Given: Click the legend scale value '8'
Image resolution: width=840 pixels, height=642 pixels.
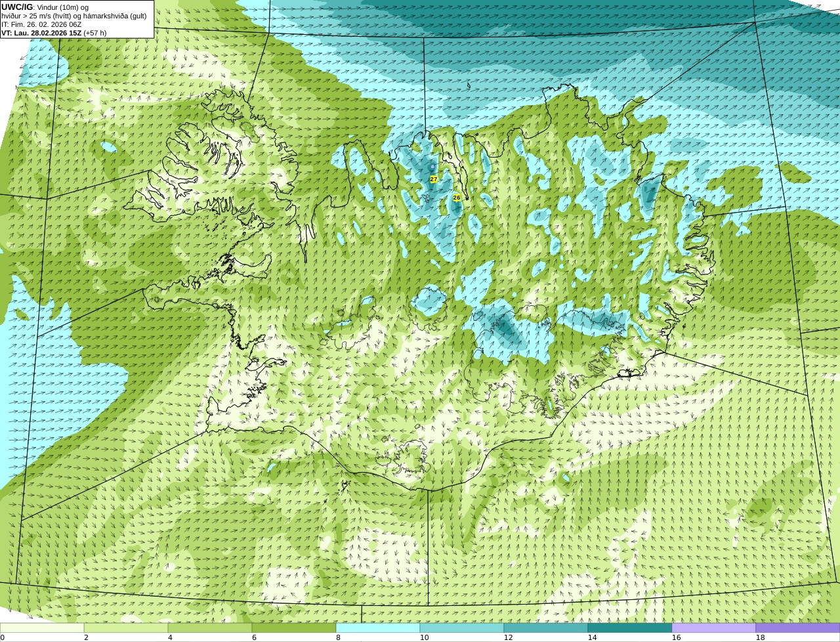Looking at the screenshot, I should 338,637.
